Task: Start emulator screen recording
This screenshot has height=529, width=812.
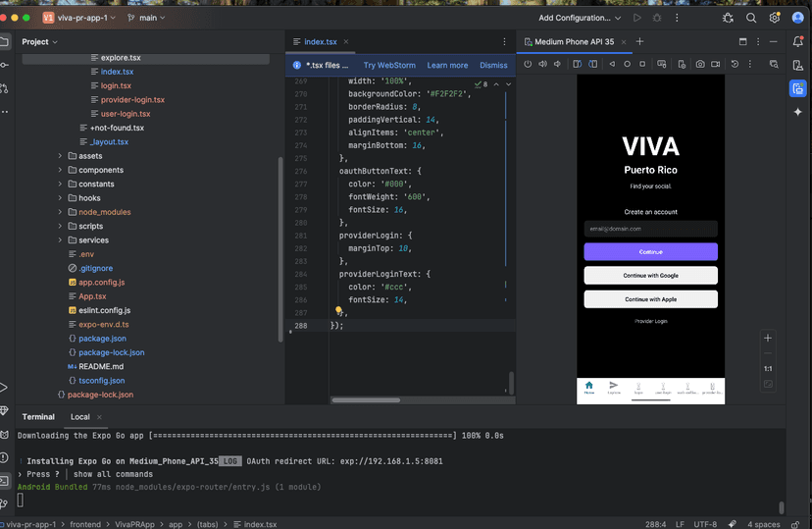Action: point(716,64)
